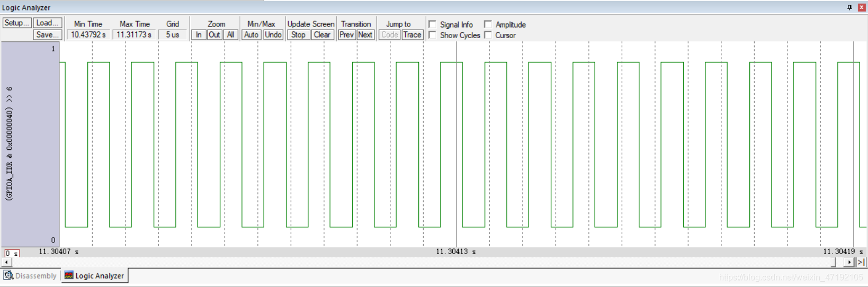Open the Setup... dialog
The width and height of the screenshot is (868, 287).
(17, 23)
